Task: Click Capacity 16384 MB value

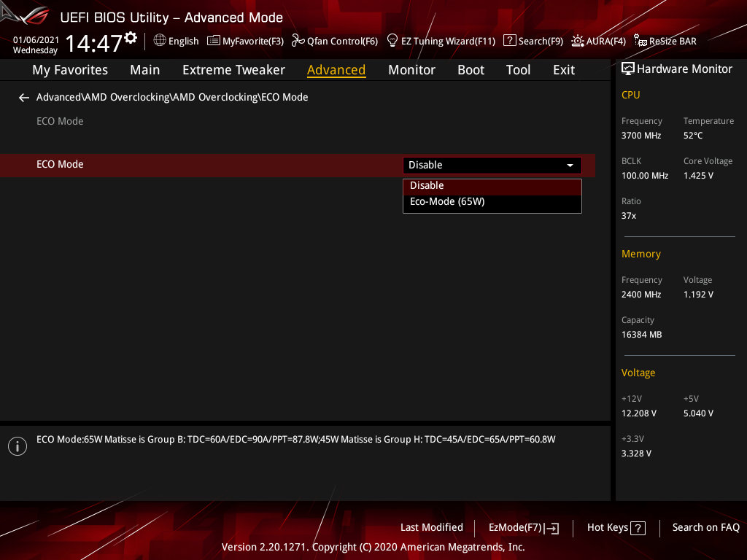Action: click(x=642, y=335)
